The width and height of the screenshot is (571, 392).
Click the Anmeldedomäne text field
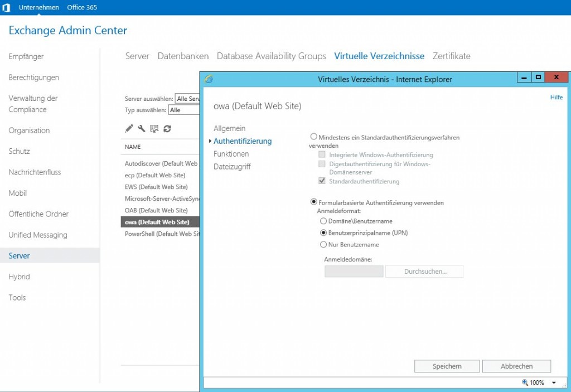pyautogui.click(x=354, y=272)
